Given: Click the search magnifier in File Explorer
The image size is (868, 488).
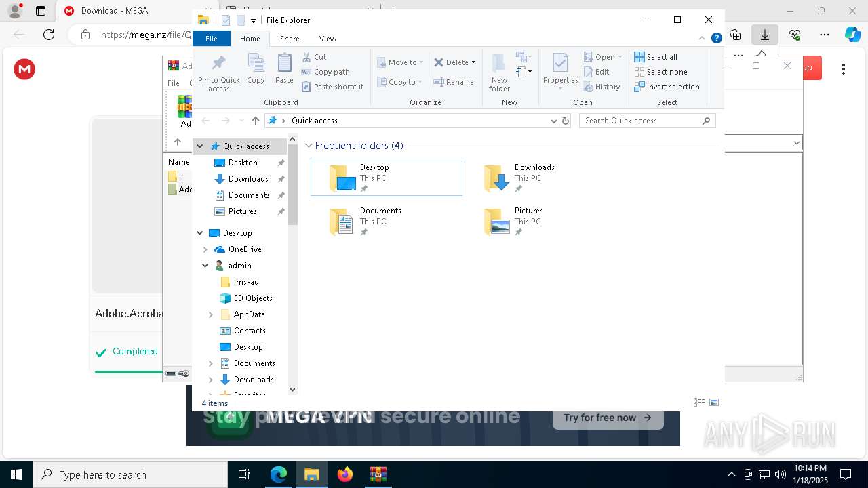Looking at the screenshot, I should [x=706, y=121].
